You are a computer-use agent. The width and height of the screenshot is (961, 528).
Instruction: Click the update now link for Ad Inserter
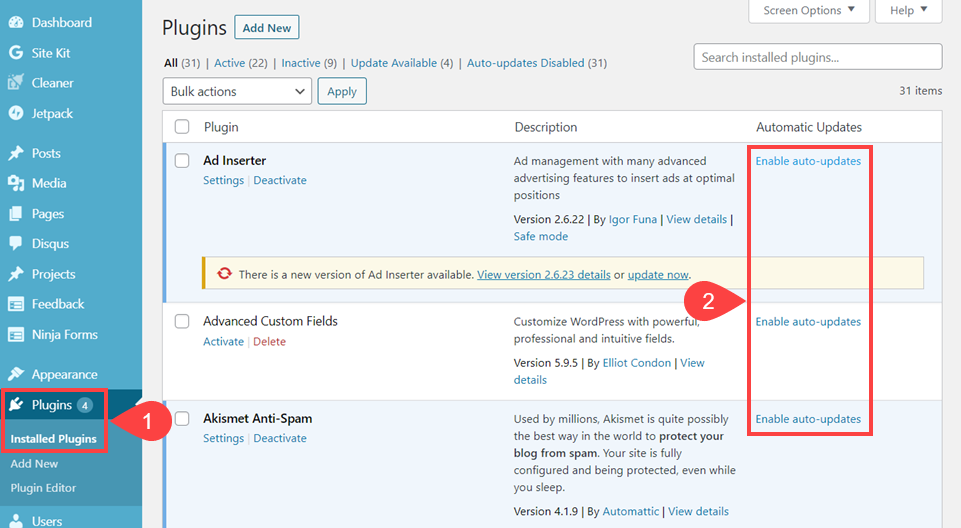pos(658,274)
